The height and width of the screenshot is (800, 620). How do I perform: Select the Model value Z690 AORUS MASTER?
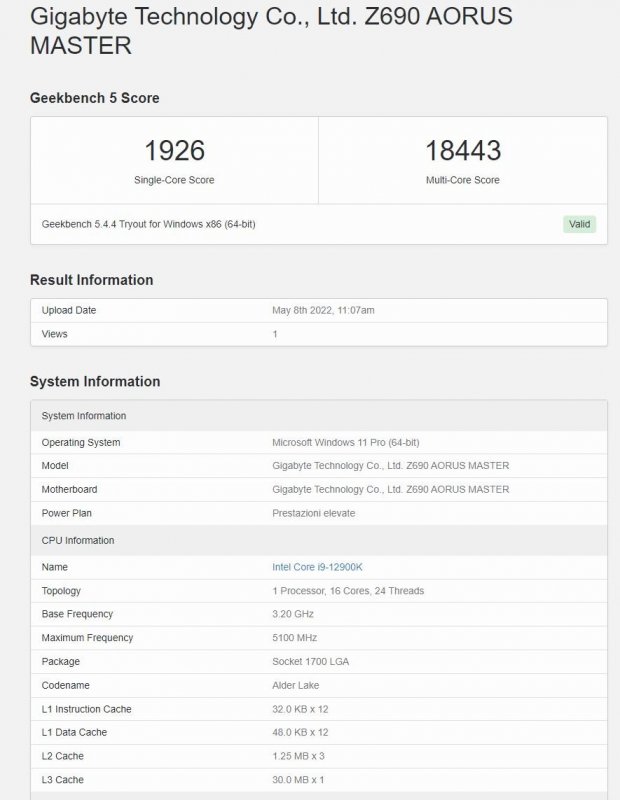(x=390, y=465)
